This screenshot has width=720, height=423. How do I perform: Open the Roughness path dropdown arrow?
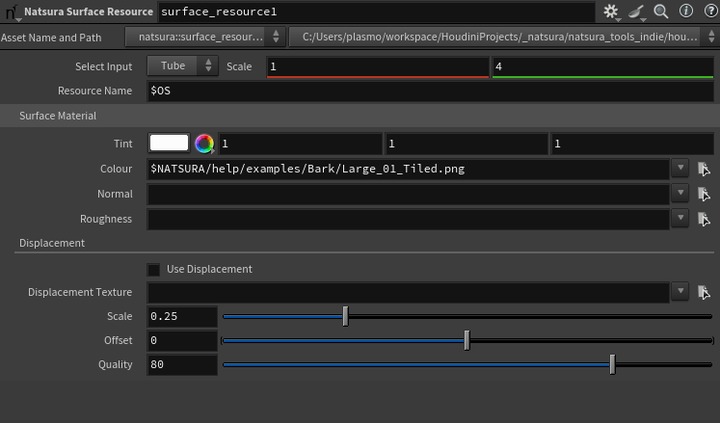coord(680,218)
